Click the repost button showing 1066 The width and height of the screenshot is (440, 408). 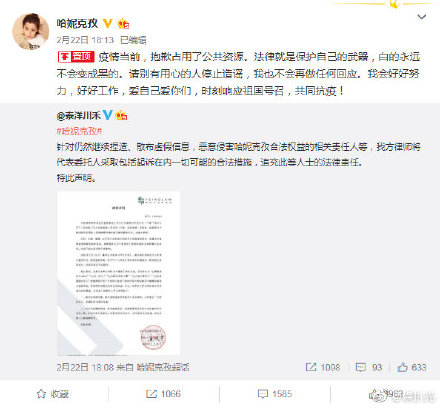point(163,394)
